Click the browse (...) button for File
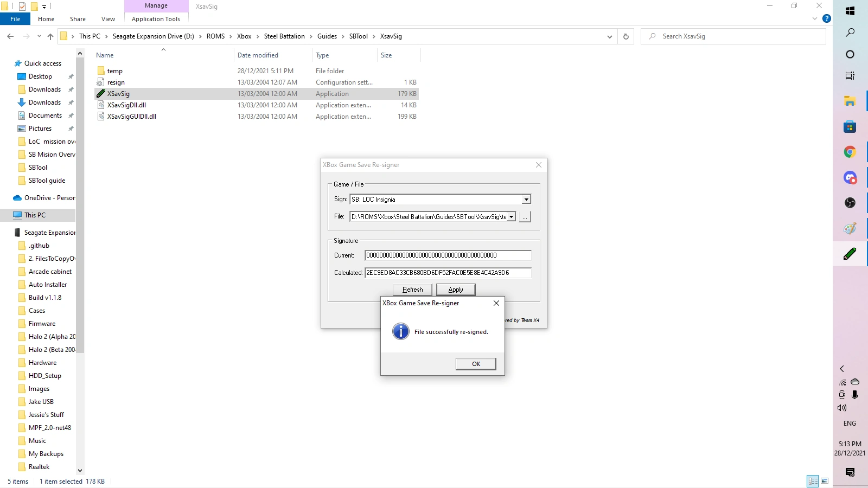This screenshot has width=868, height=488. 525,217
